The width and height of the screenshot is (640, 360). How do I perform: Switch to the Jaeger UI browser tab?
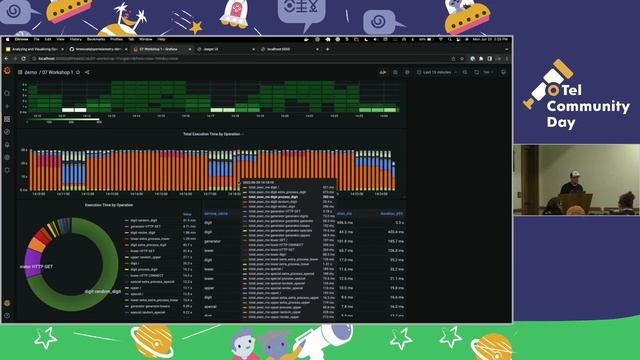[225, 49]
